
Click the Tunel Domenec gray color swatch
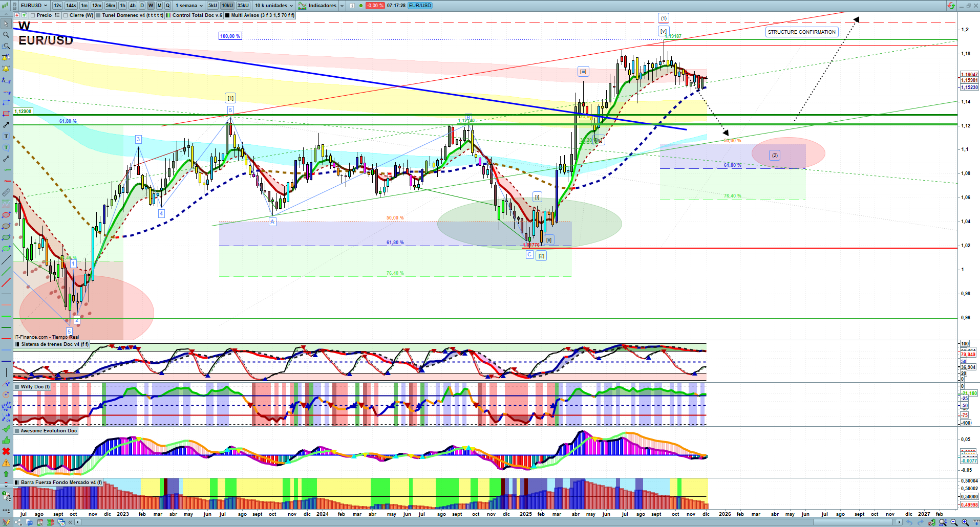pyautogui.click(x=98, y=15)
